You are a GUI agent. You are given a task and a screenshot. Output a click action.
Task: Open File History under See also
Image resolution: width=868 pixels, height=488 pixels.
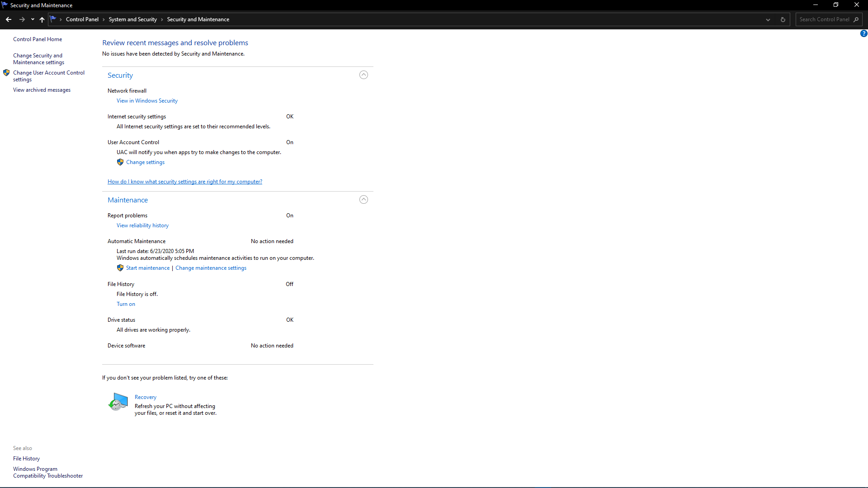click(x=26, y=459)
